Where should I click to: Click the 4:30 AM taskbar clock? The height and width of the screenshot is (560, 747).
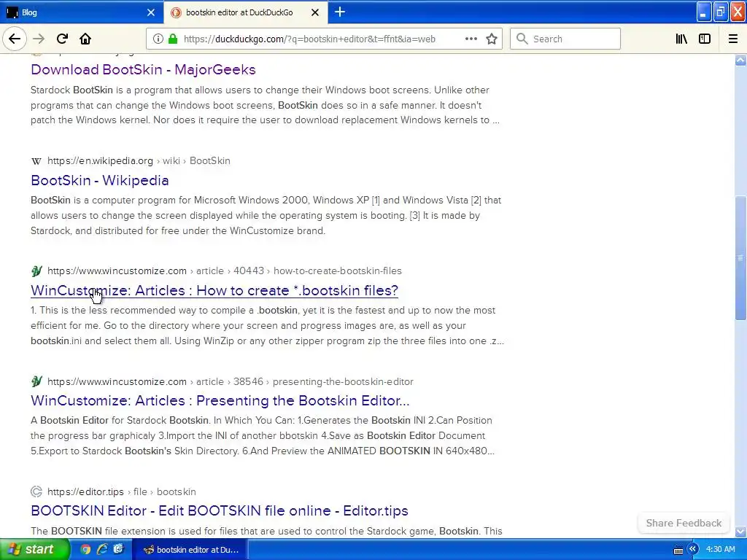click(720, 550)
